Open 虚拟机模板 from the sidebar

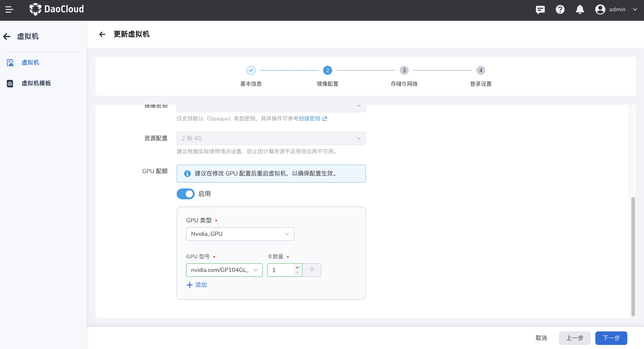tap(37, 84)
